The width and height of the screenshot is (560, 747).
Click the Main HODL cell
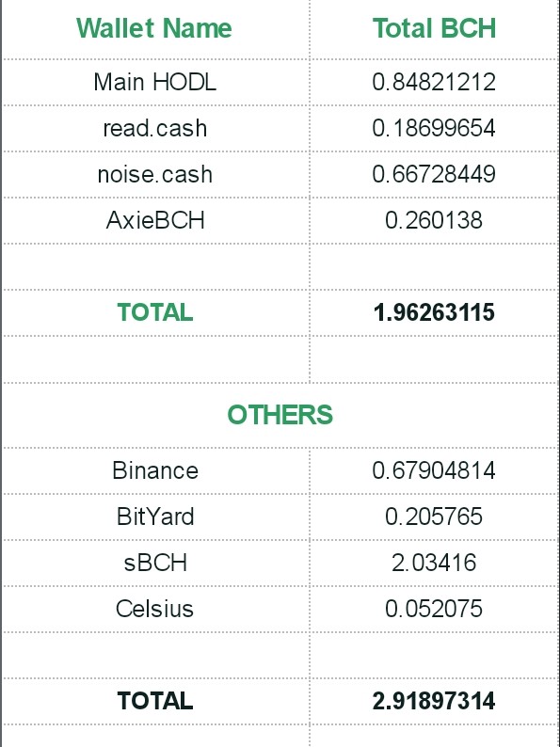click(155, 82)
